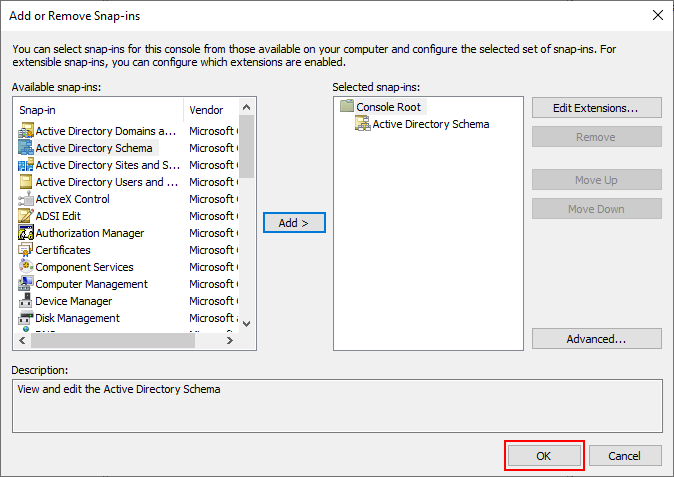Click the Console Root folder icon
The image size is (674, 477).
pyautogui.click(x=346, y=106)
